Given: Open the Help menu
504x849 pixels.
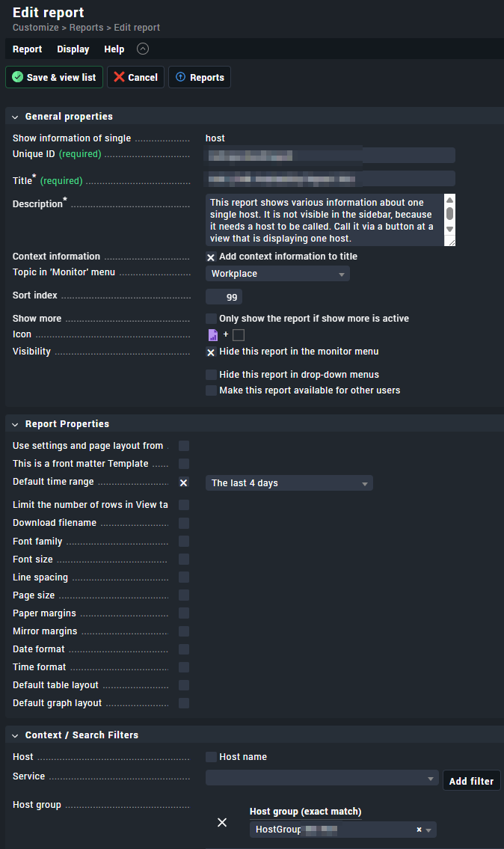Looking at the screenshot, I should 114,49.
